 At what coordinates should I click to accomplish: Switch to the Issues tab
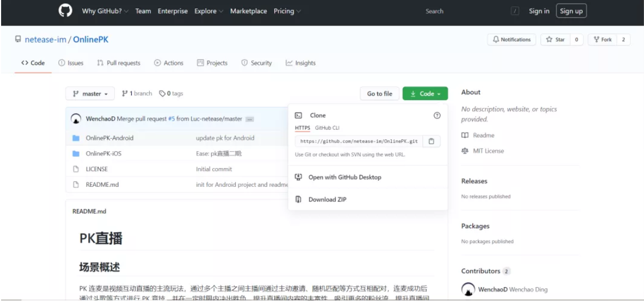(x=71, y=63)
